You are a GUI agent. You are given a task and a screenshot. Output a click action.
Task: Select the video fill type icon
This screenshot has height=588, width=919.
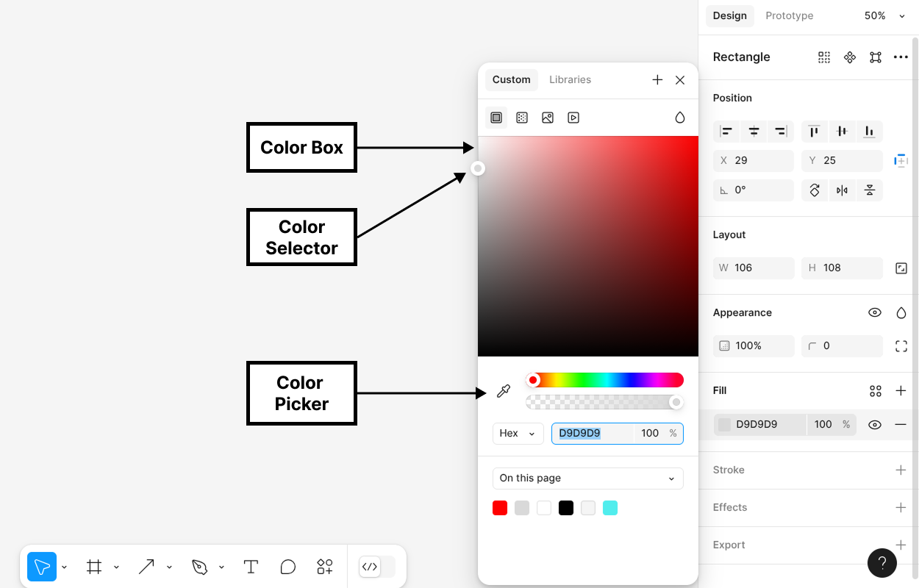click(x=573, y=118)
